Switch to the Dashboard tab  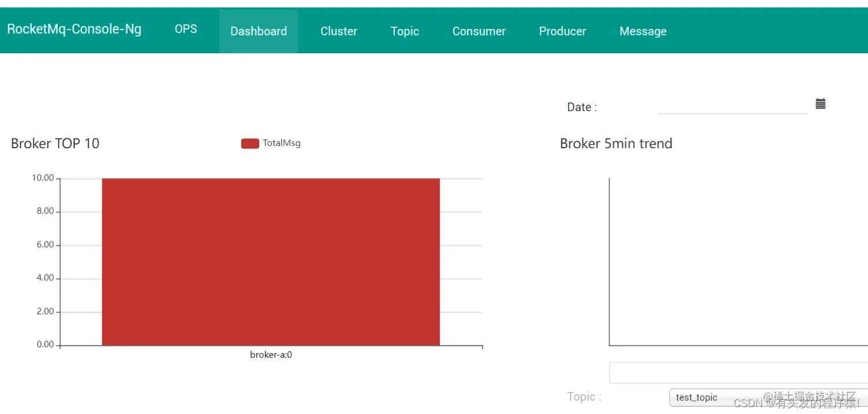point(259,31)
